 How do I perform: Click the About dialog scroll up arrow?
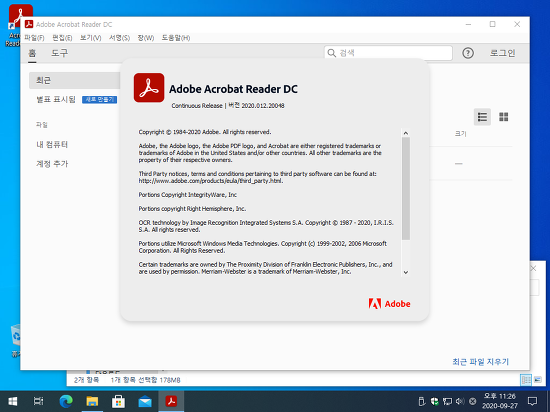click(406, 133)
